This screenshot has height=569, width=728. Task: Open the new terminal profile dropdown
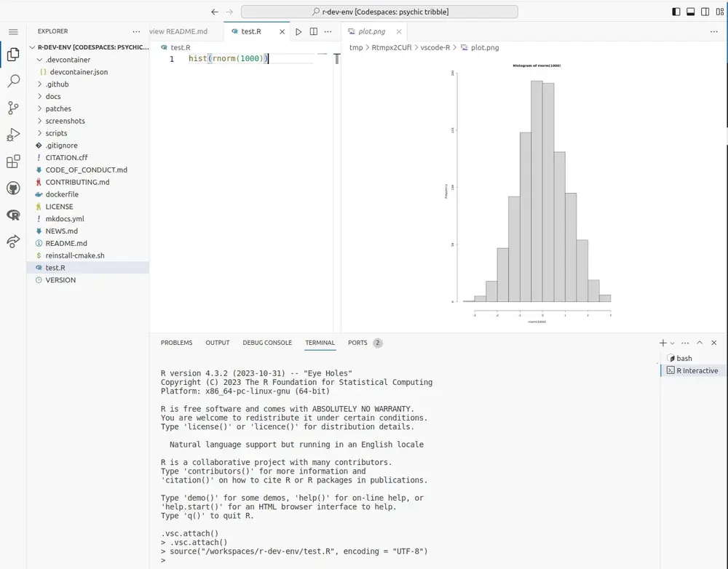tap(672, 343)
